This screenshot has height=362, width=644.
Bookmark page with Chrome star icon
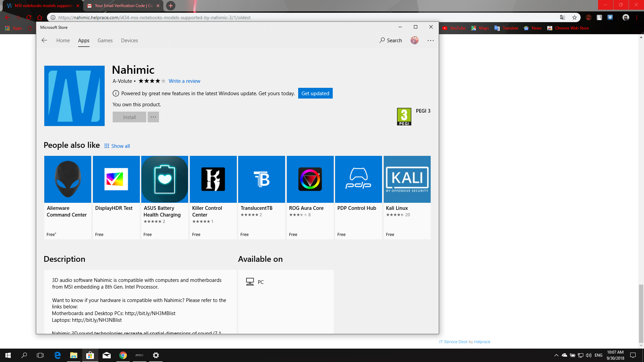point(575,17)
